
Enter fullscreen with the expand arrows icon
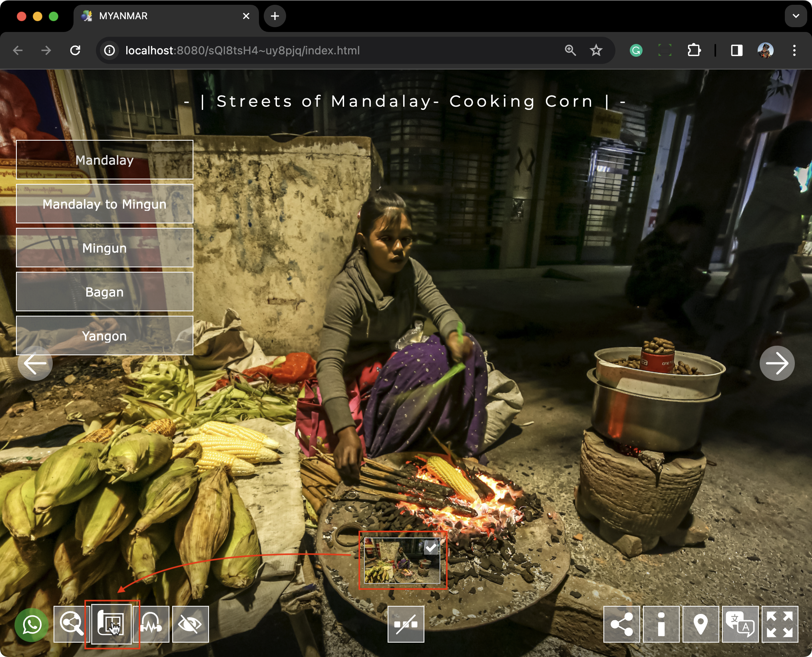(x=780, y=624)
